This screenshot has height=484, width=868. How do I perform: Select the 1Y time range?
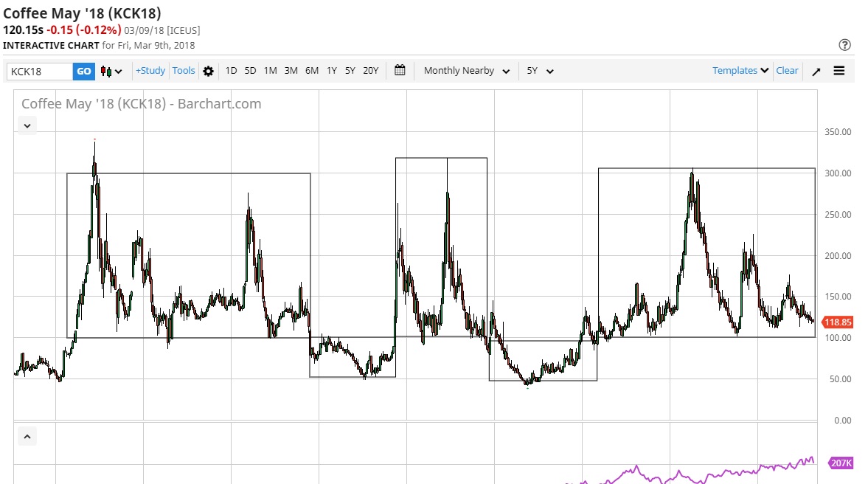(332, 70)
